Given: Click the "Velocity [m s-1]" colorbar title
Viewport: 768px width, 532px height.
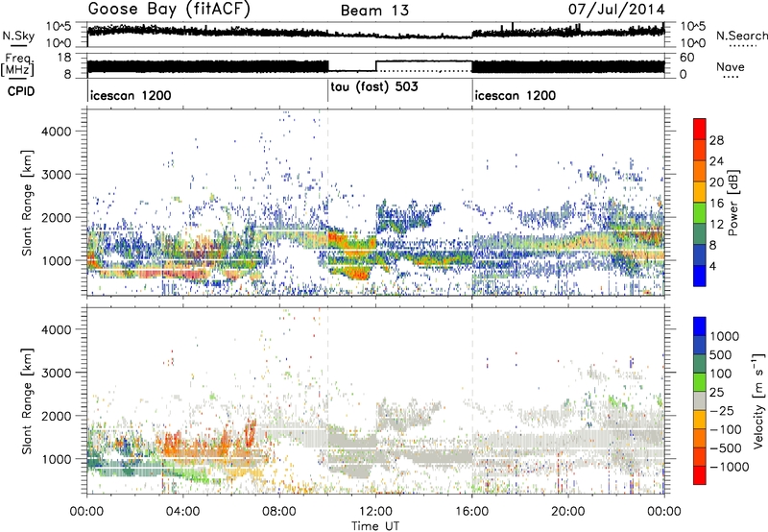Looking at the screenshot, I should 758,400.
